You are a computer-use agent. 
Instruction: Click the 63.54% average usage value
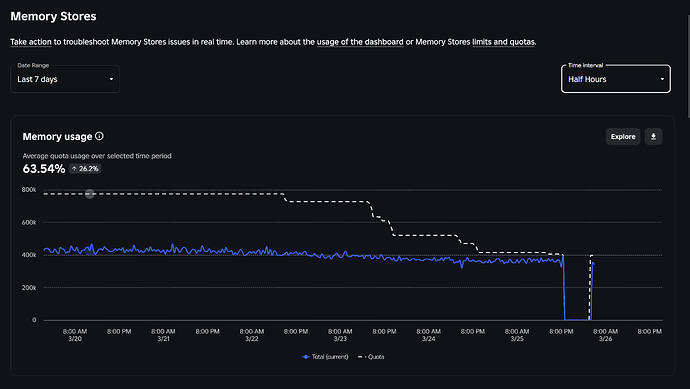44,169
